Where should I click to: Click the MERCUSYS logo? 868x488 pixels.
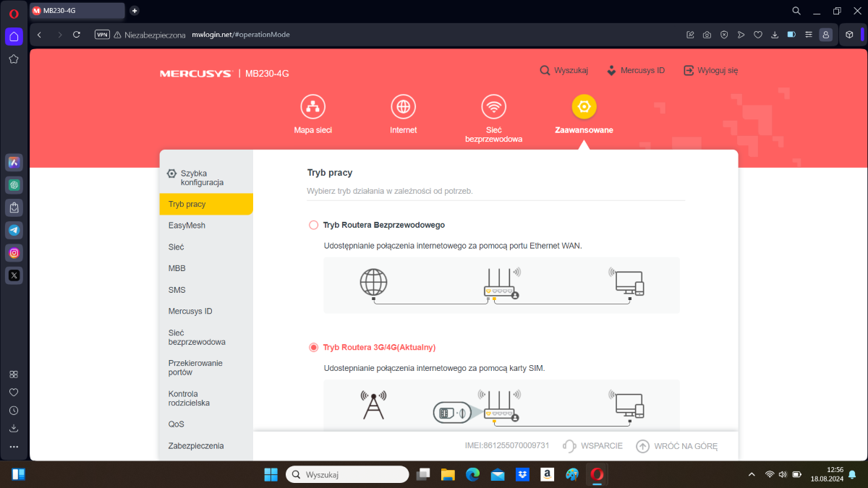tap(195, 73)
